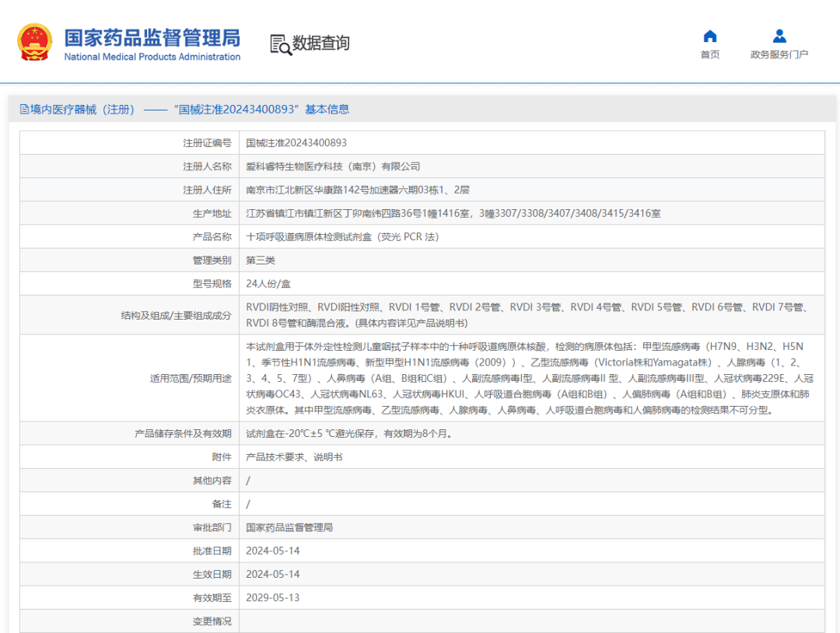Click the product name 十项呼吸道病原体检测试剂盒

342,236
